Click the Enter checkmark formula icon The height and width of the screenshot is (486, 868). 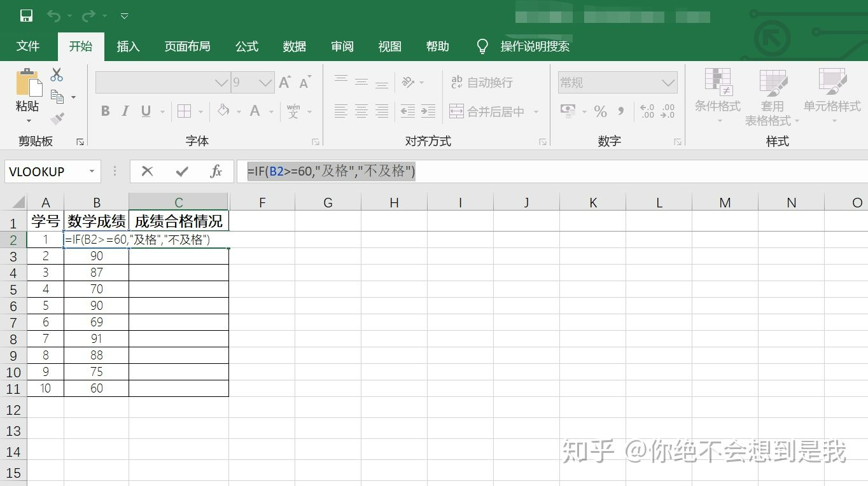coord(182,171)
